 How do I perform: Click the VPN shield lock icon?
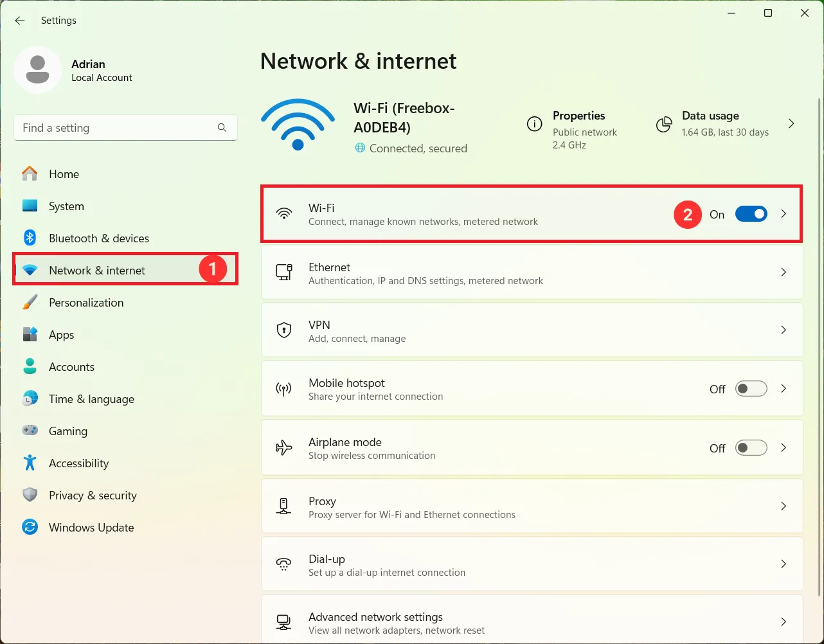[x=283, y=330]
